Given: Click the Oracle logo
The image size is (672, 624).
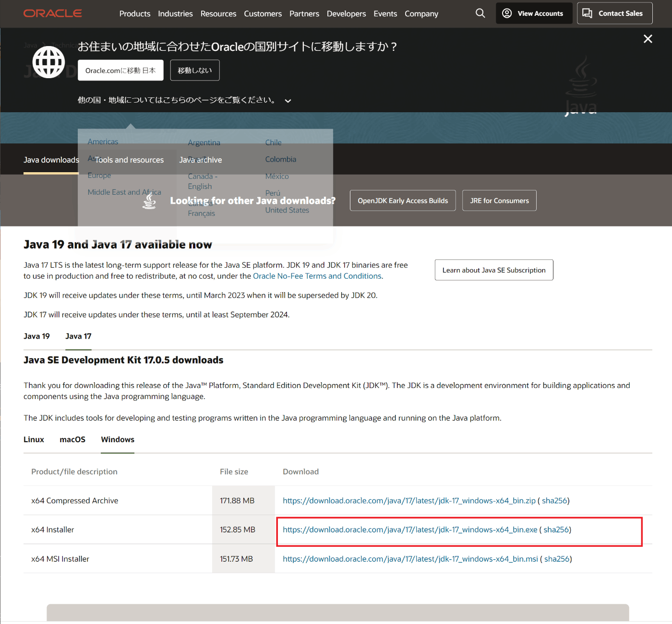Looking at the screenshot, I should 53,13.
